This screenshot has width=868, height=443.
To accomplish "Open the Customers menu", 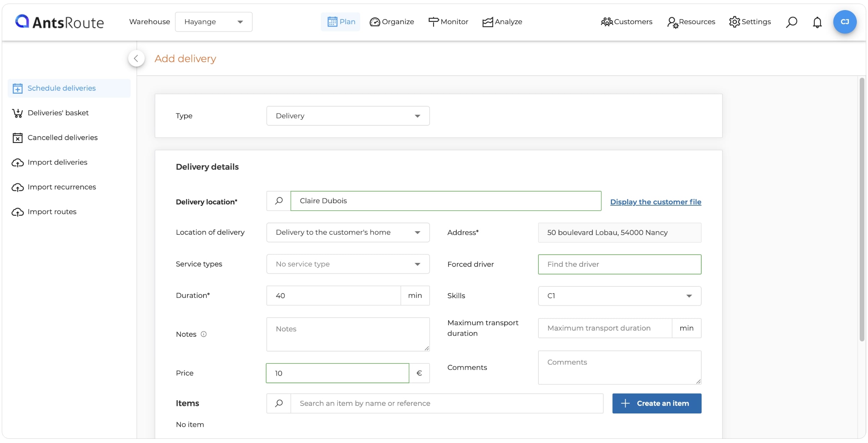I will point(626,22).
